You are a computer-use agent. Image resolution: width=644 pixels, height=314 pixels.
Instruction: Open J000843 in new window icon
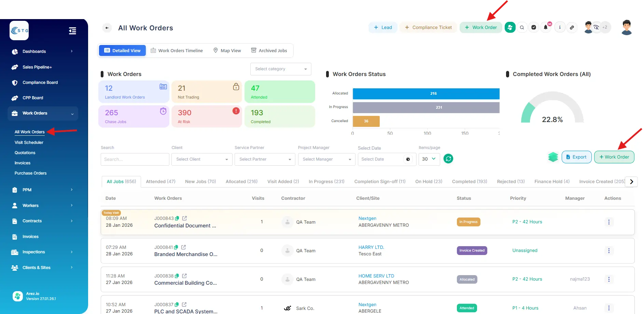coord(184,218)
